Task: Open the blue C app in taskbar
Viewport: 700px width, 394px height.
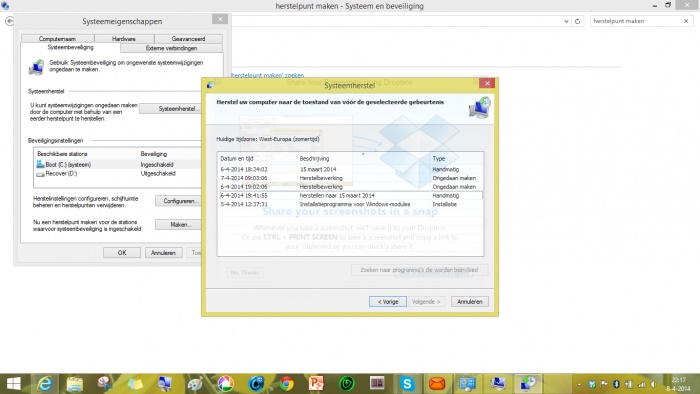Action: click(256, 384)
